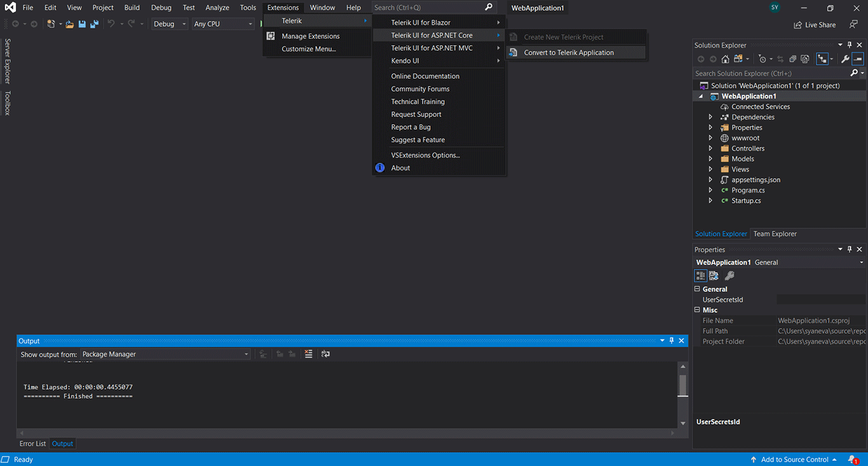Select appsettings.json in Solution Explorer
Image resolution: width=868 pixels, height=466 pixels.
(756, 180)
